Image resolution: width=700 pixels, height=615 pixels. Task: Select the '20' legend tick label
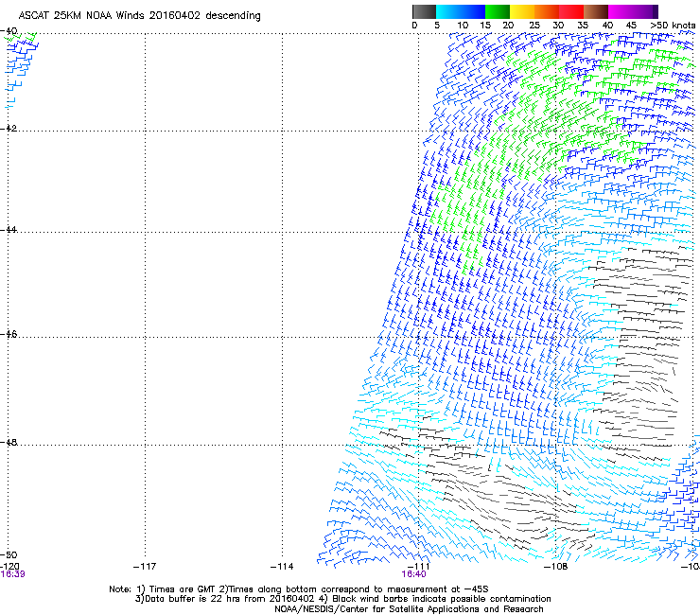pos(508,26)
